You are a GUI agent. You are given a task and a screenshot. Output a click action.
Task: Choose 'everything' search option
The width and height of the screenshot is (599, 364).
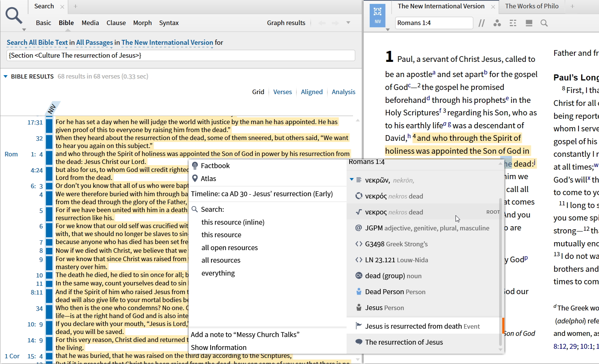tap(218, 273)
